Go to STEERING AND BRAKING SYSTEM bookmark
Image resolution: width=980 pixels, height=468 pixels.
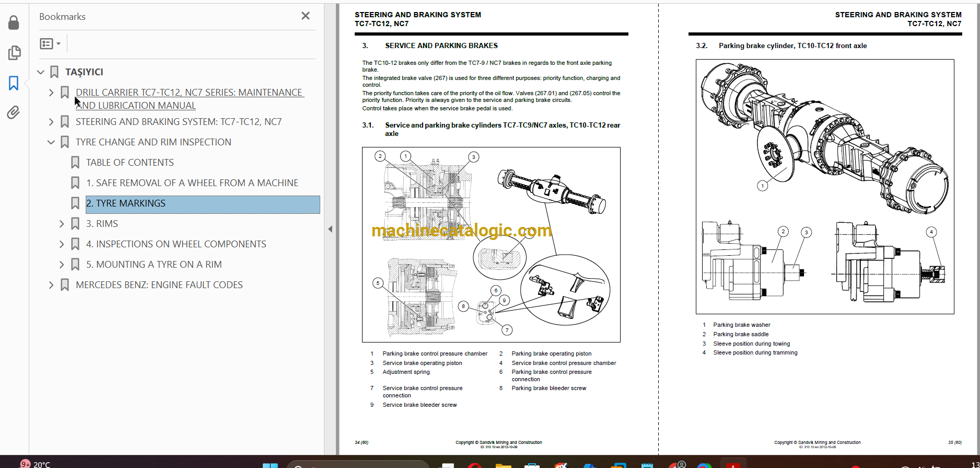(179, 122)
